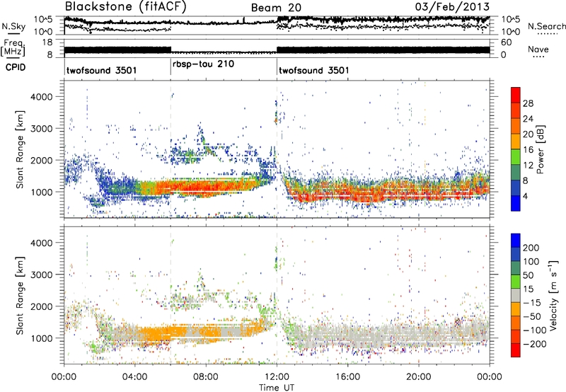This screenshot has height=392, width=566.
Task: Click the 'Blackstone (fitACF)' title text
Action: [x=126, y=7]
